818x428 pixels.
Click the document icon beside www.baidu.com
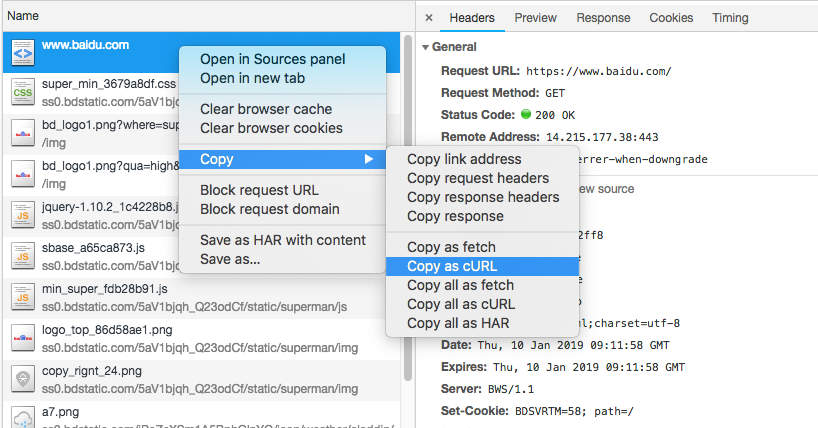tap(22, 50)
